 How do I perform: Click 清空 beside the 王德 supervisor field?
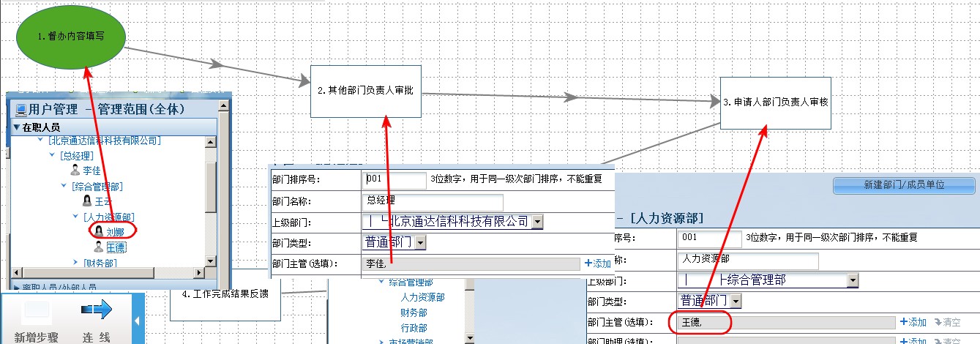[947, 322]
